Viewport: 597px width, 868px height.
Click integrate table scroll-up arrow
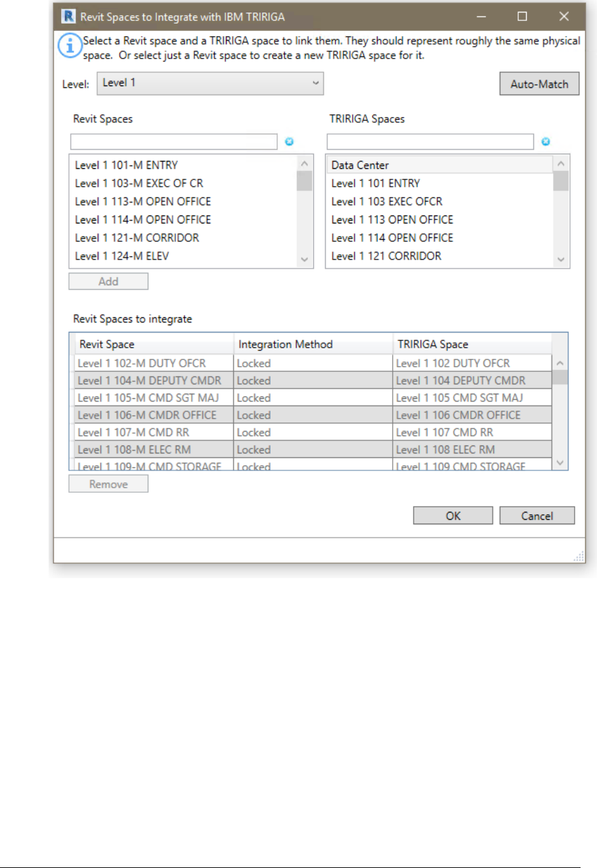pyautogui.click(x=560, y=363)
